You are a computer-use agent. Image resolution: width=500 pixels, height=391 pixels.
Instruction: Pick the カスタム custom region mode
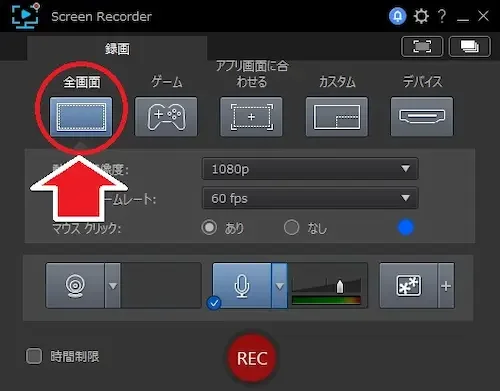pyautogui.click(x=337, y=117)
